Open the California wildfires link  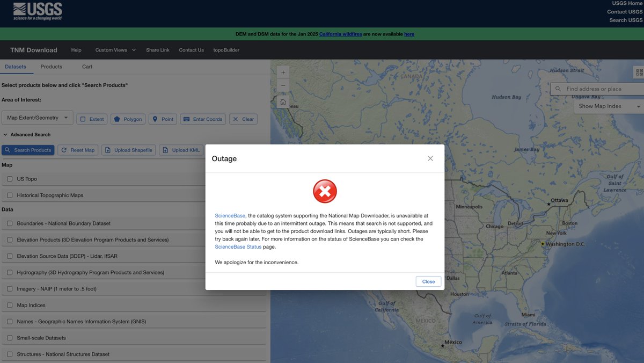[x=340, y=34]
